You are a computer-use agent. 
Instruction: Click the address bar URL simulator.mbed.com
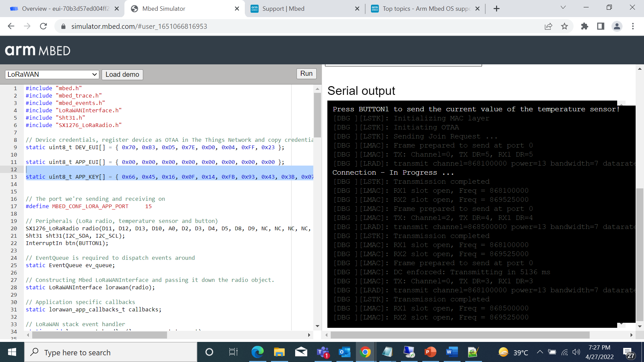(x=139, y=26)
